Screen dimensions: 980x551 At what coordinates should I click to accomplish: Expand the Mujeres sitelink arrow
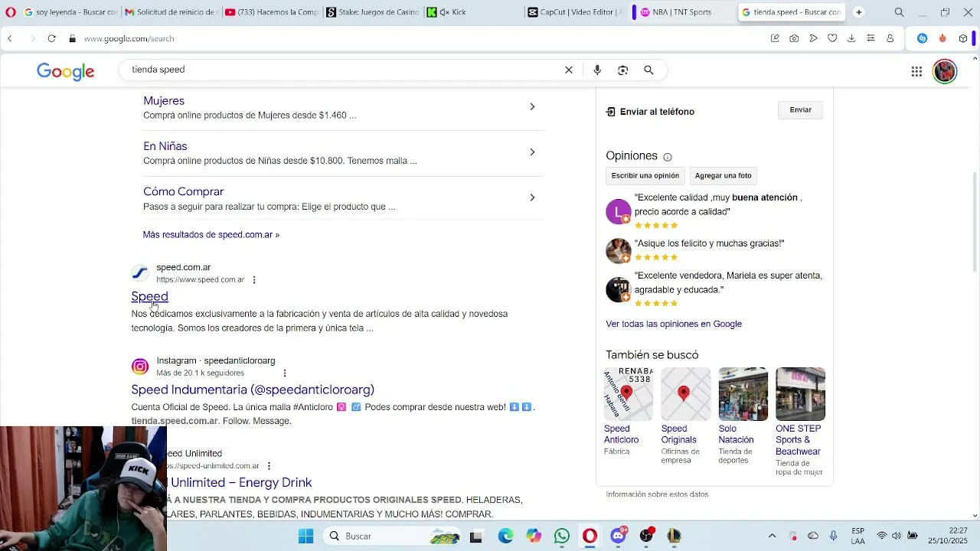pos(532,107)
